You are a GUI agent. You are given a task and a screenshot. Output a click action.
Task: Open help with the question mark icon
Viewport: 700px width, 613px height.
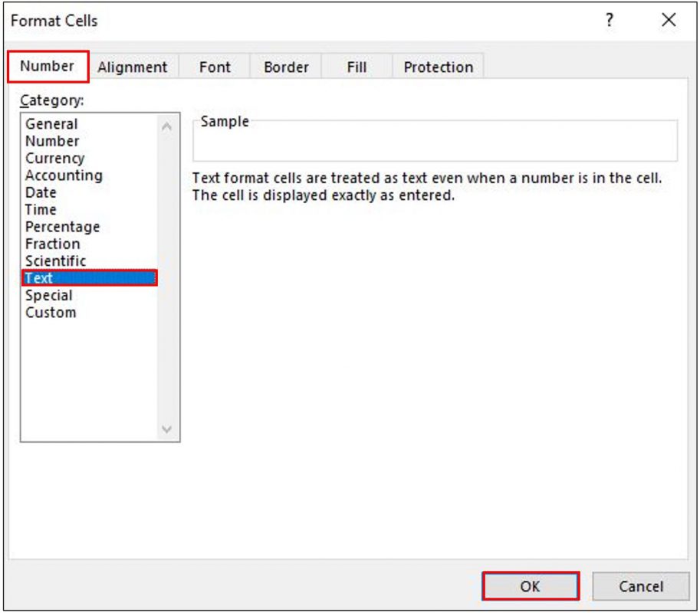(610, 20)
